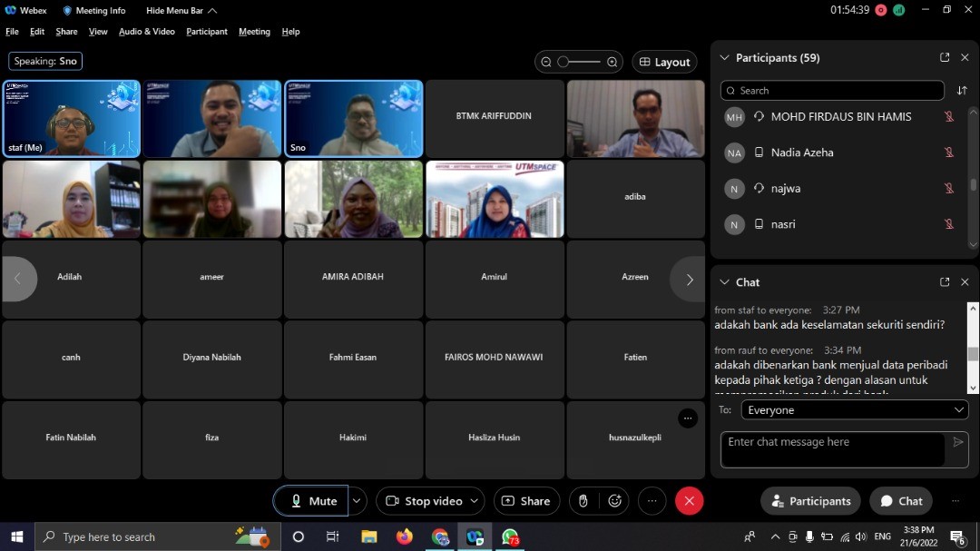Open the gesture recognition hand icon
The width and height of the screenshot is (980, 551).
583,501
